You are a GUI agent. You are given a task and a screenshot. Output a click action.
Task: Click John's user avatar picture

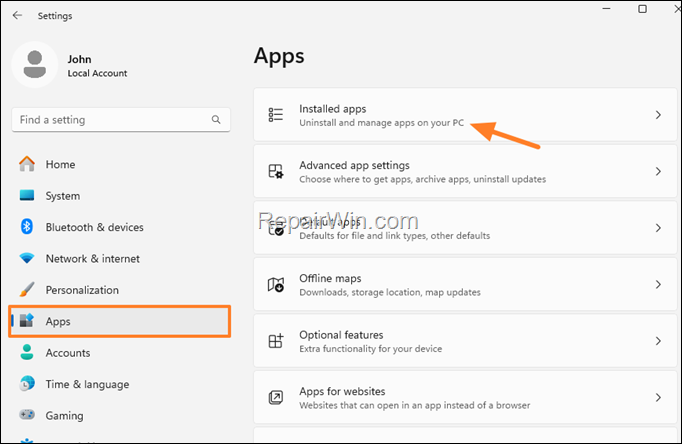[x=35, y=65]
